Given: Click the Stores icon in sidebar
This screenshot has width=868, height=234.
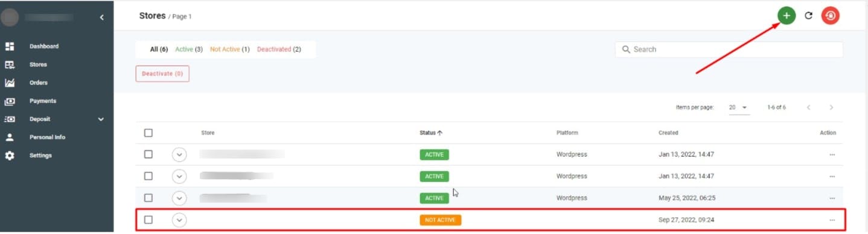Looking at the screenshot, I should [x=10, y=65].
